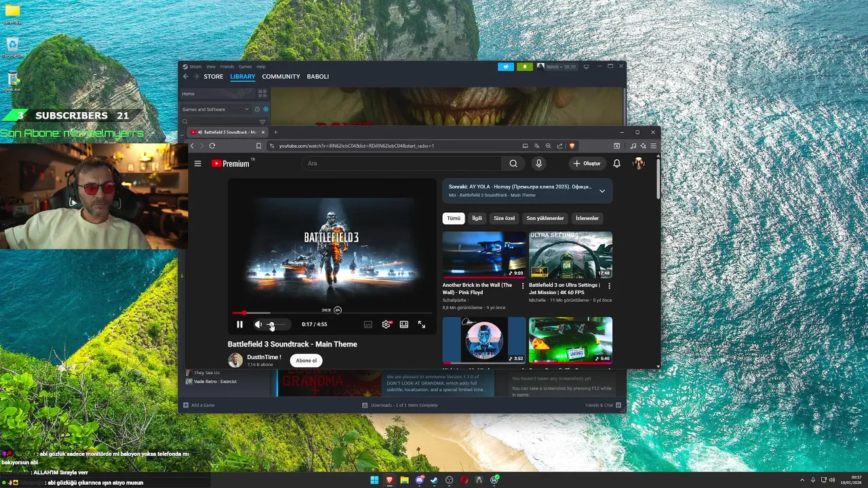Screen dimensions: 868x488
Task: Go to Steam STORE tab
Action: (214, 77)
